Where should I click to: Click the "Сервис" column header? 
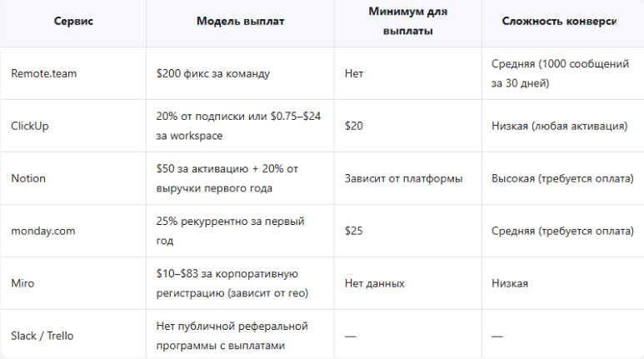click(72, 21)
